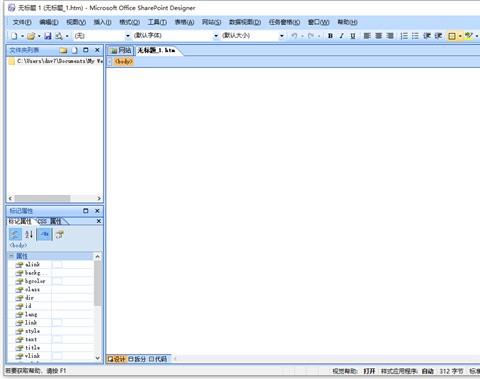Open the 编辑(E) menu

pos(49,22)
